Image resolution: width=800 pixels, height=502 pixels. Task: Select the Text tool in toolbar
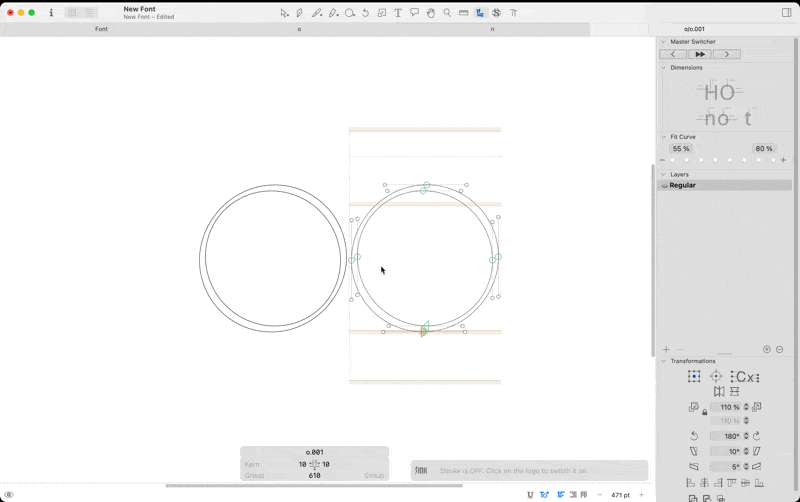[398, 13]
